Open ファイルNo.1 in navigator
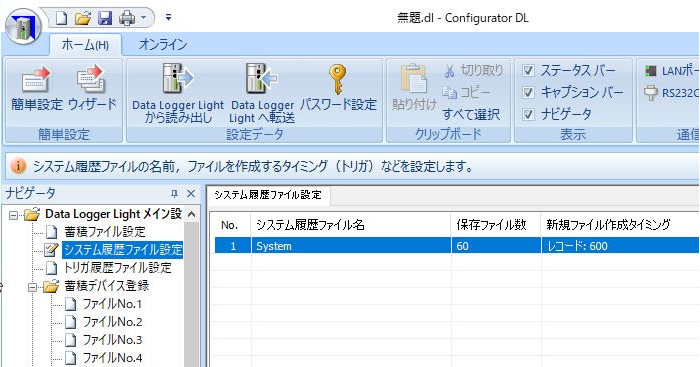The image size is (700, 367). (x=112, y=304)
